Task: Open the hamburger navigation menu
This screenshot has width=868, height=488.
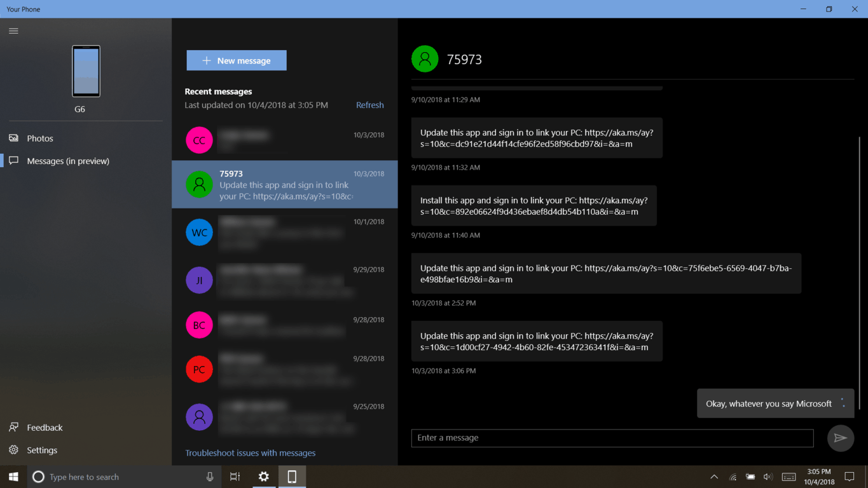Action: pos(13,30)
